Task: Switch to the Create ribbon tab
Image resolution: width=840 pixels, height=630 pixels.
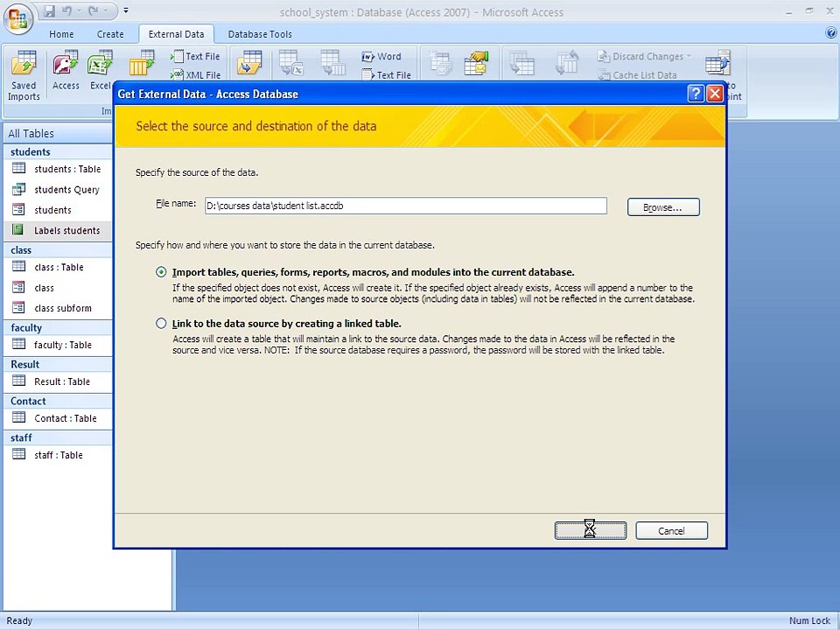Action: coord(110,34)
